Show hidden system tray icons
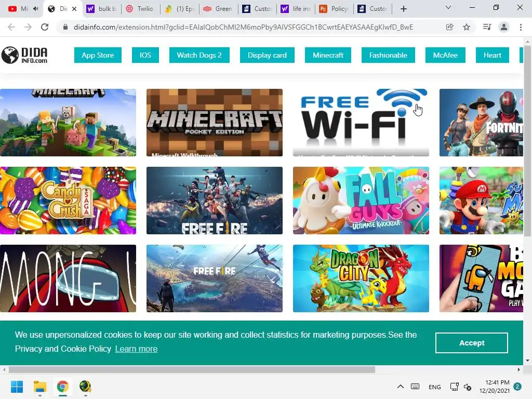532x399 pixels. coord(401,387)
